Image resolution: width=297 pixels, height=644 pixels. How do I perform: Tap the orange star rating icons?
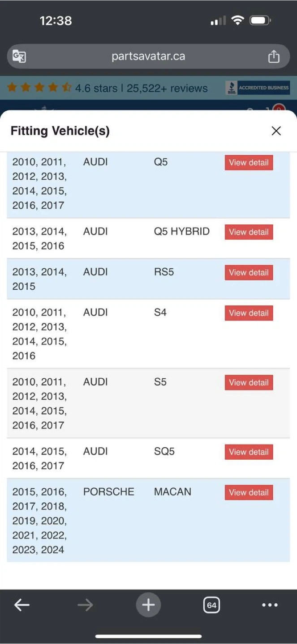39,88
